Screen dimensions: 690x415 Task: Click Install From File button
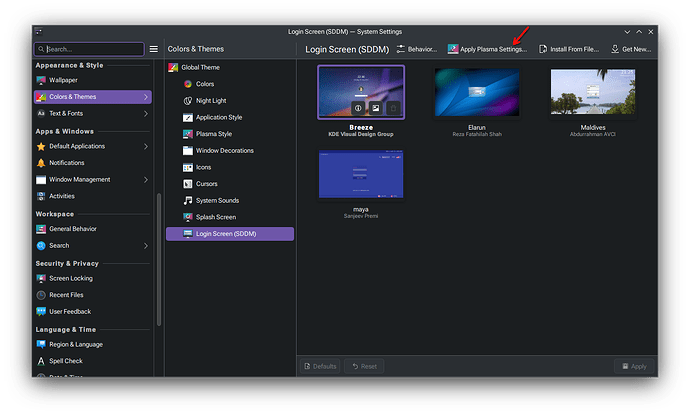tap(569, 49)
